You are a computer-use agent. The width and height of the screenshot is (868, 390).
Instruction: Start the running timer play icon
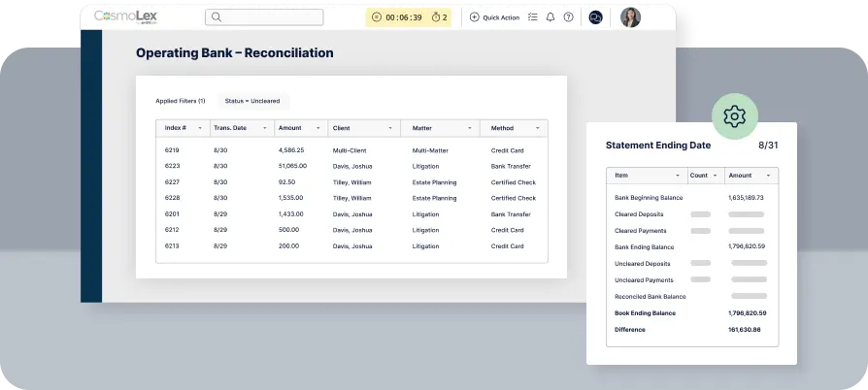point(377,17)
